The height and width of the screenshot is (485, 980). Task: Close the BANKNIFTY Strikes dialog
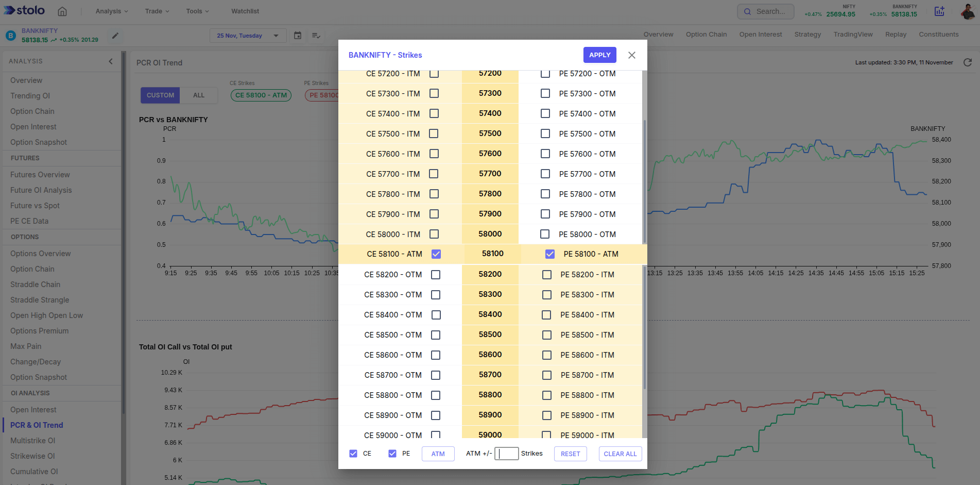coord(632,55)
